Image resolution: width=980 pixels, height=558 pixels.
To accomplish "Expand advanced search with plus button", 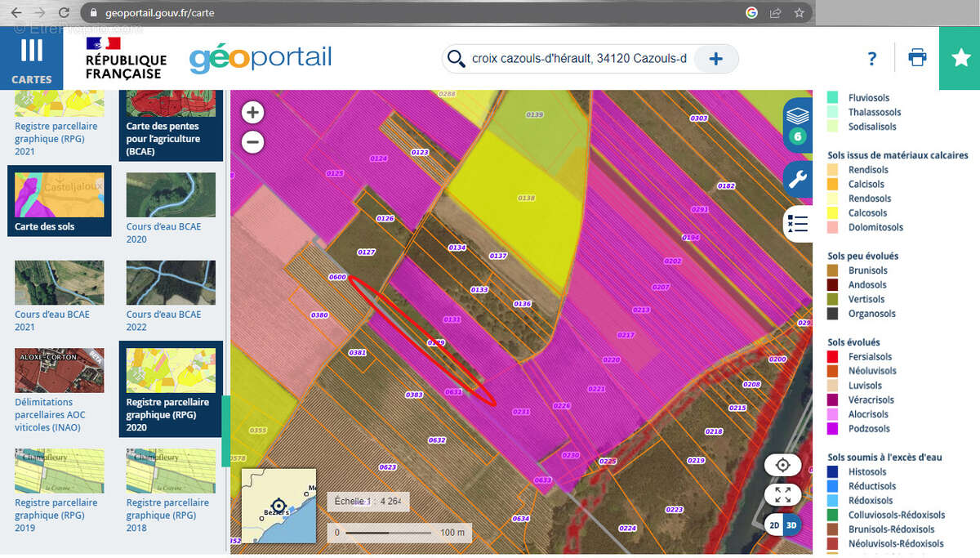I will (x=716, y=59).
